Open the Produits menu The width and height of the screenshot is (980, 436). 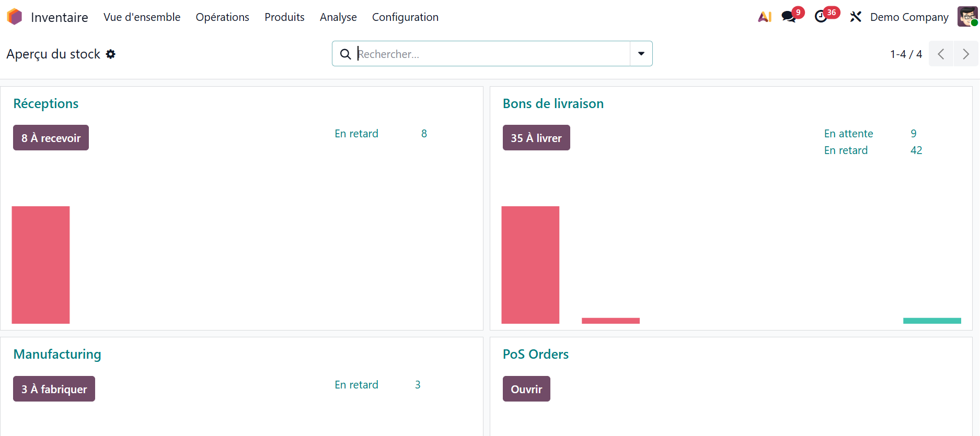point(284,17)
